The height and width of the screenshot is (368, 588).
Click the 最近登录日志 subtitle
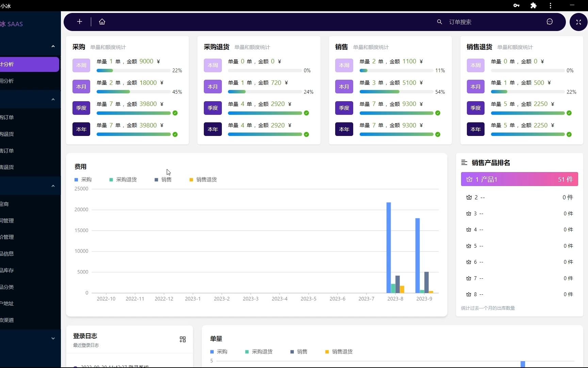86,346
